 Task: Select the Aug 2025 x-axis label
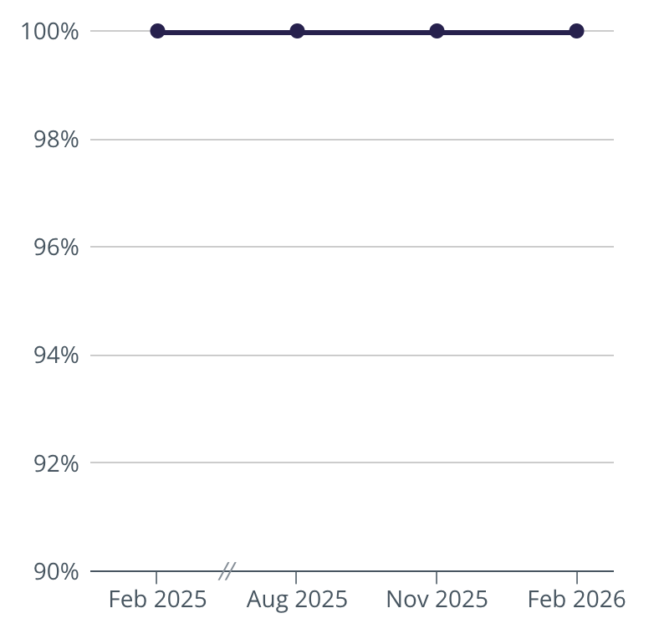[297, 600]
